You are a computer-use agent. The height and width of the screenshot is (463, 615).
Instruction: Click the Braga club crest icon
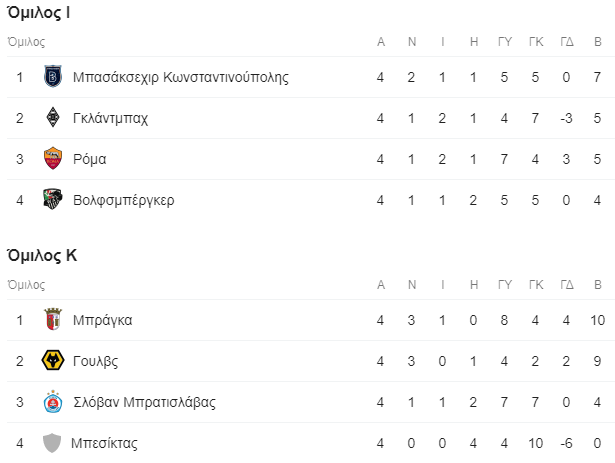tap(53, 319)
